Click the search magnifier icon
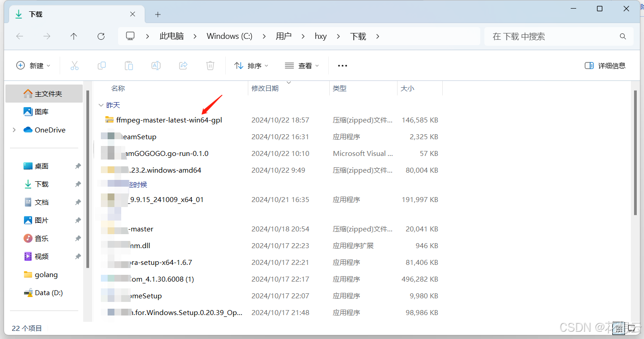644x339 pixels. pyautogui.click(x=623, y=36)
